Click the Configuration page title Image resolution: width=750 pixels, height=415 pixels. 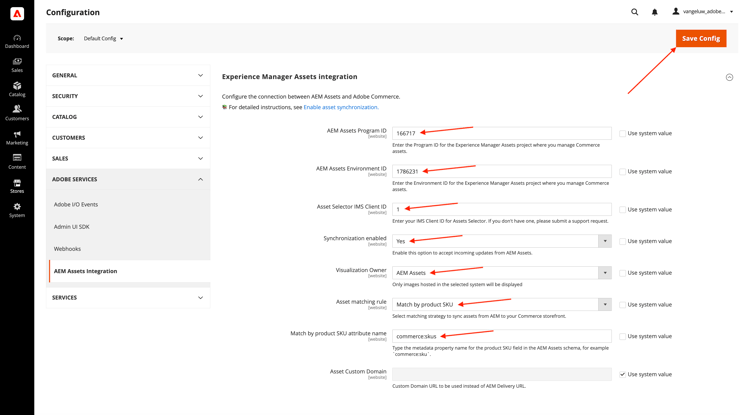[73, 12]
